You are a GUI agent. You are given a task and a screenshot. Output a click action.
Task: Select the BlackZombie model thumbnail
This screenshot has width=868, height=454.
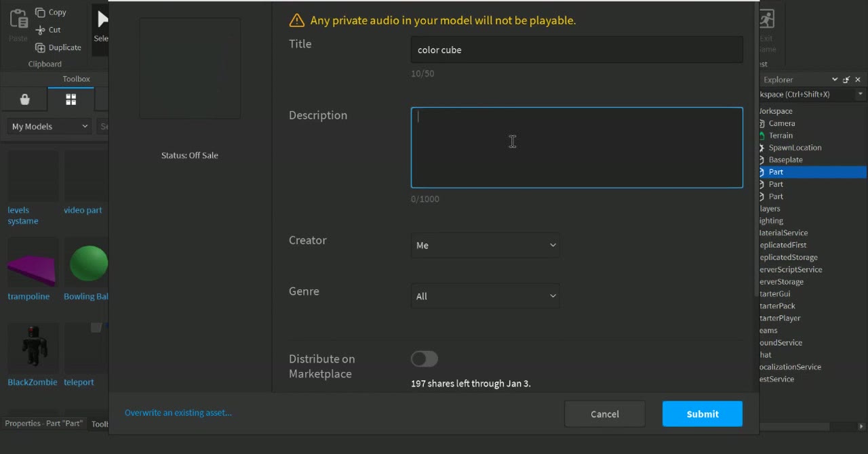coord(33,348)
